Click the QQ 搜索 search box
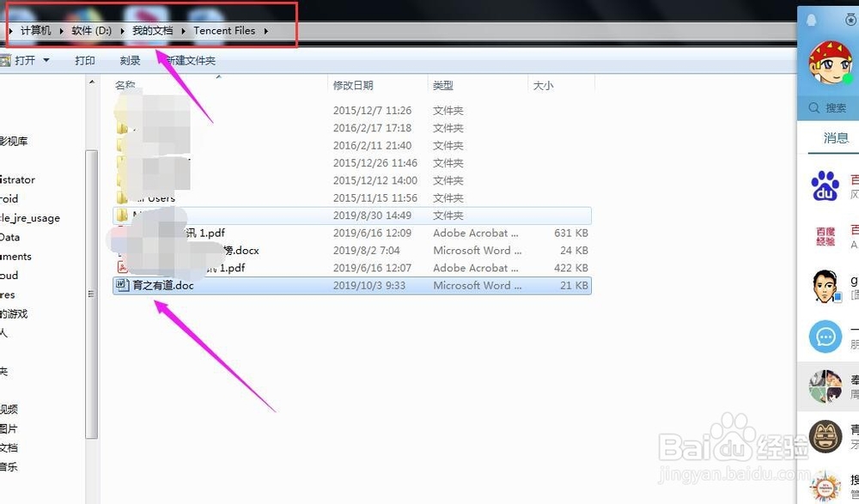Screen dimensions: 859x504 [830, 108]
